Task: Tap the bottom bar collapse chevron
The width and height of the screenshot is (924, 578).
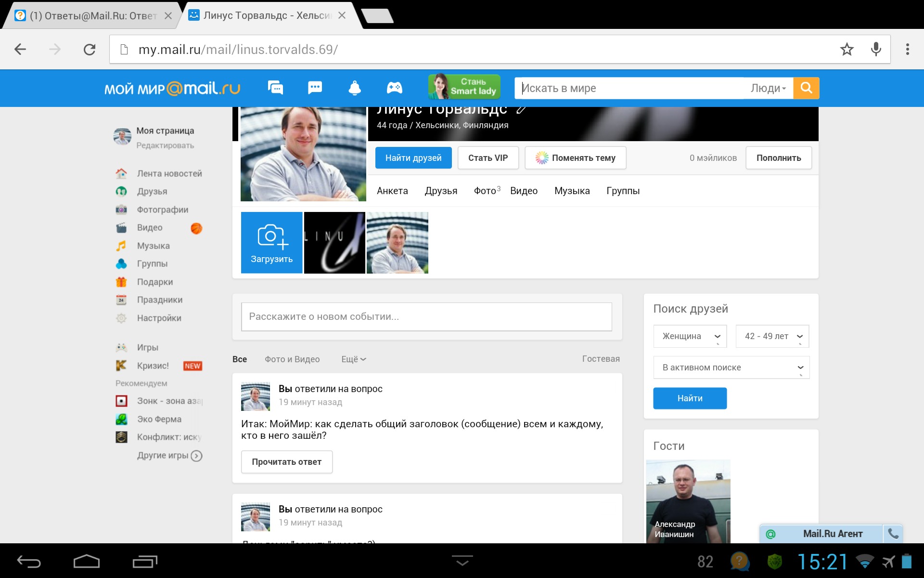Action: point(462,561)
